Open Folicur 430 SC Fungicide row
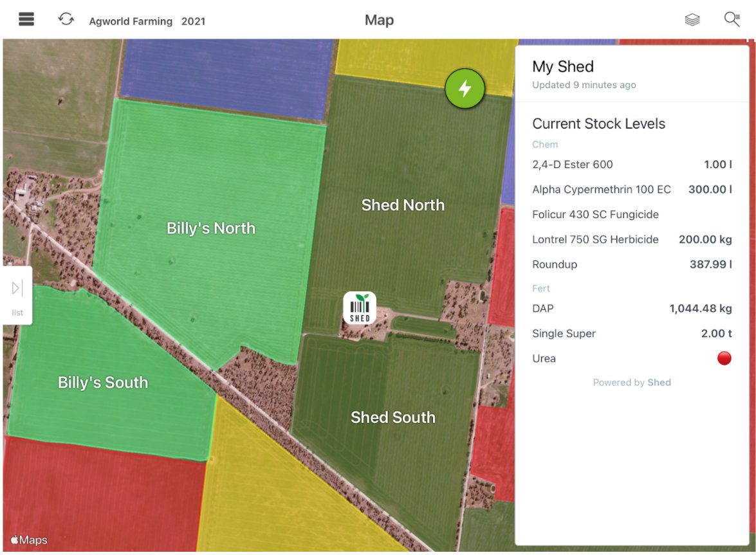This screenshot has width=756, height=555. (632, 214)
